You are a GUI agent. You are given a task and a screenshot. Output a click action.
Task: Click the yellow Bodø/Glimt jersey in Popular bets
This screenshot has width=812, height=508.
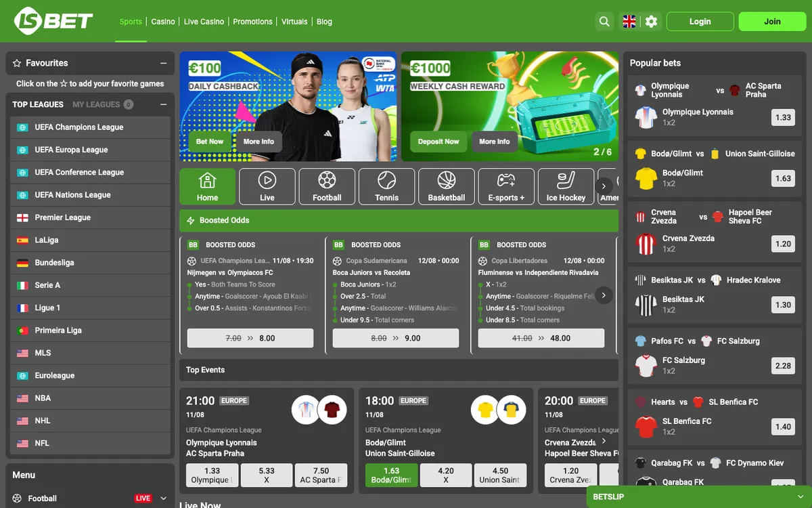tap(646, 178)
